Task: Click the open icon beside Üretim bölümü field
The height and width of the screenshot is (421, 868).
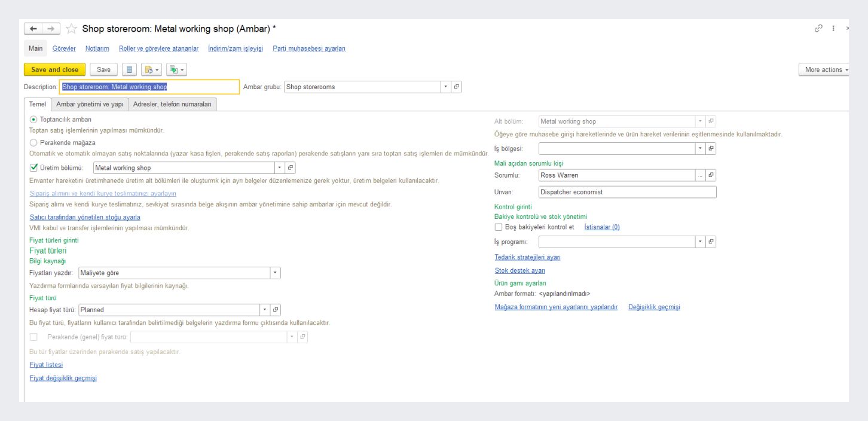Action: 291,168
